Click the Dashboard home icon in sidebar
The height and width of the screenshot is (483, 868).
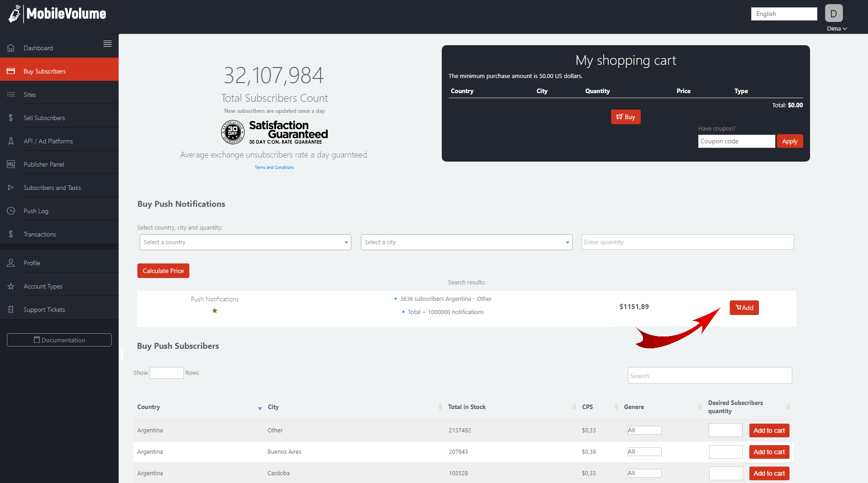point(11,48)
